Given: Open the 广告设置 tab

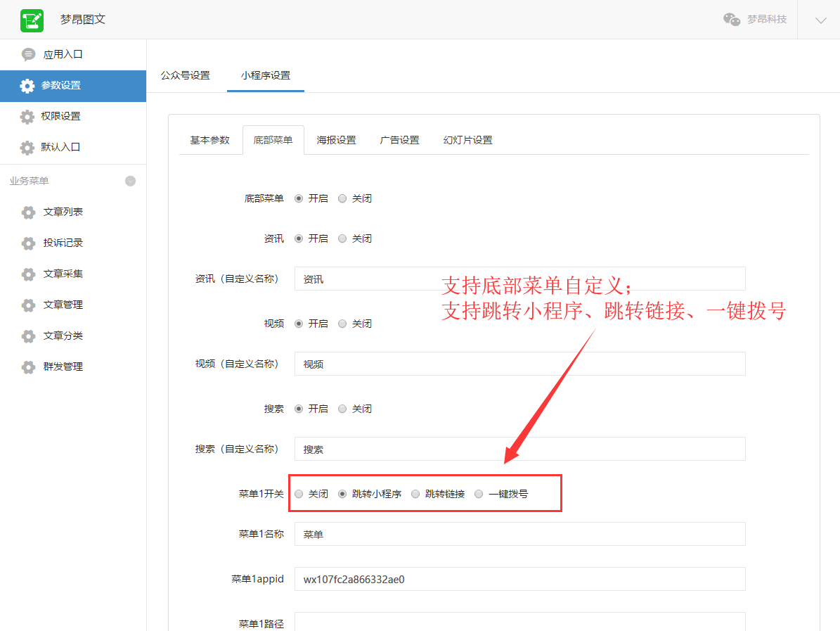Looking at the screenshot, I should pyautogui.click(x=400, y=140).
